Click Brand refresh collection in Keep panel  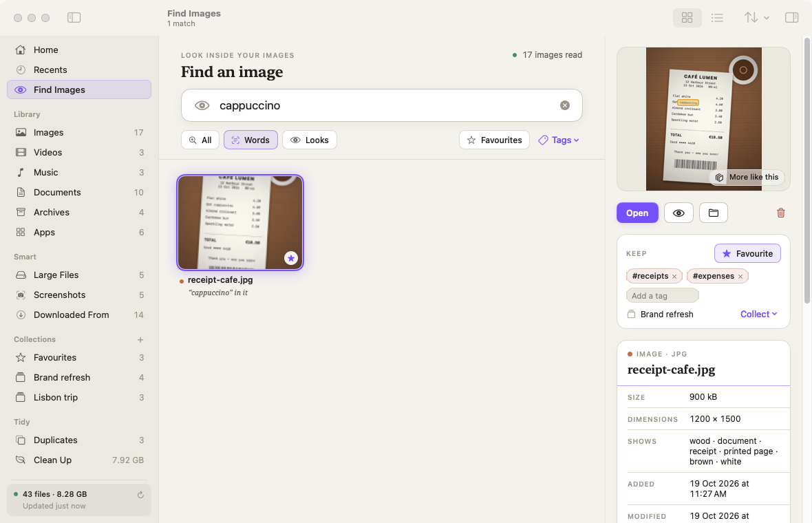tap(661, 314)
